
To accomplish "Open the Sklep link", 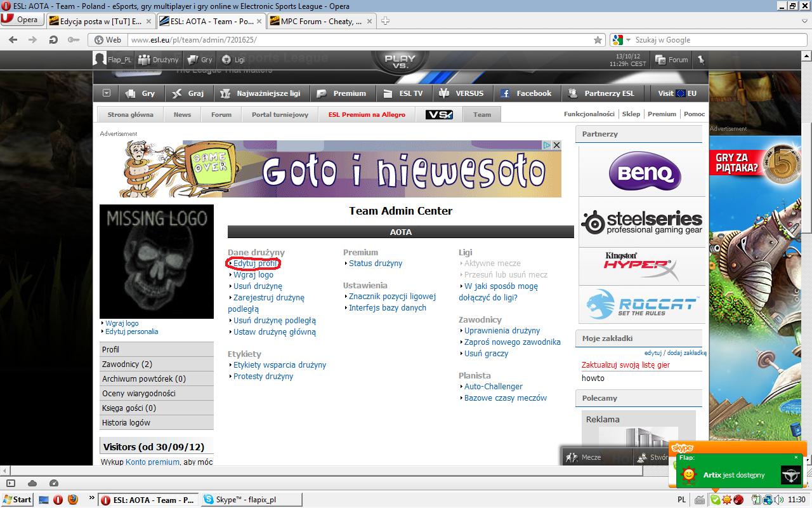I will (x=631, y=114).
